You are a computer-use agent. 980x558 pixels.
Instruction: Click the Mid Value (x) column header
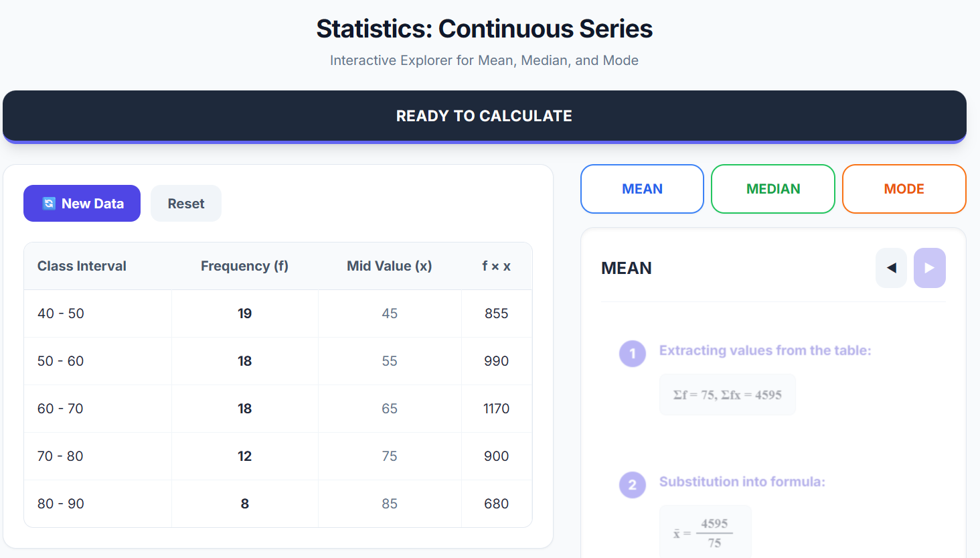pyautogui.click(x=389, y=266)
